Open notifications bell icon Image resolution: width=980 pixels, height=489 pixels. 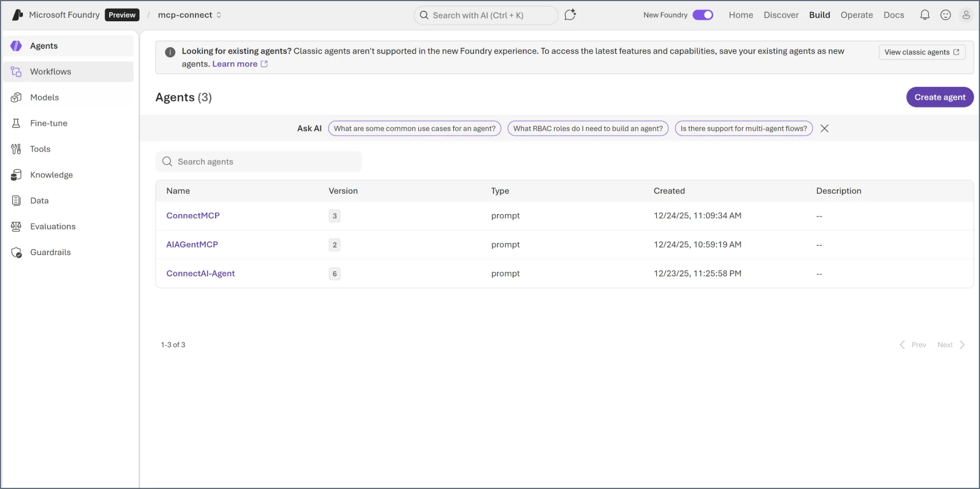click(925, 15)
